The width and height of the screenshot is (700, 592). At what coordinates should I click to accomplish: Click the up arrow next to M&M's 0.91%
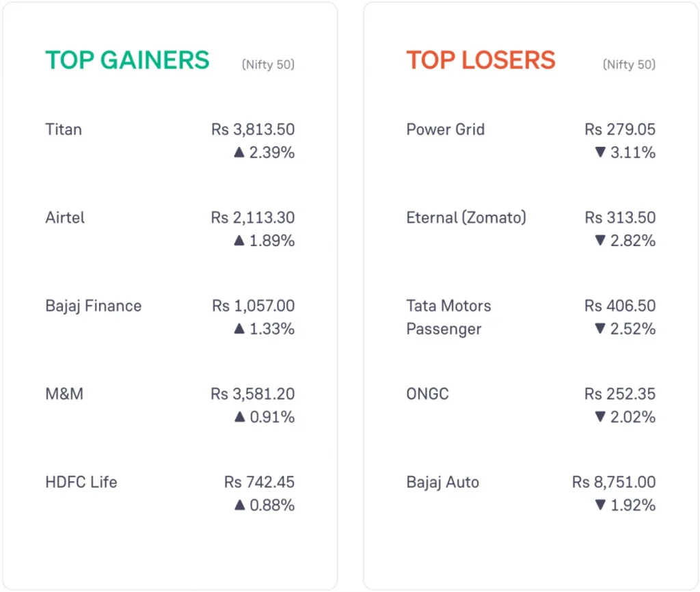239,417
